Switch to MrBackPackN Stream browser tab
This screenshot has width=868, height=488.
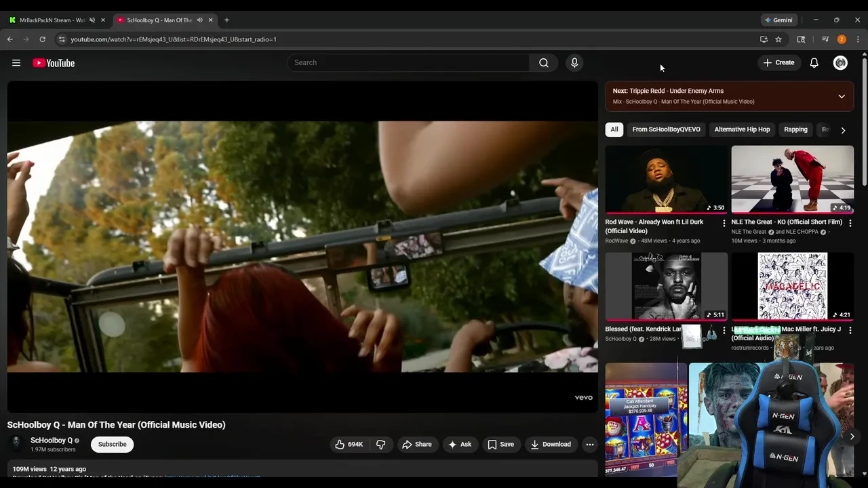pos(56,20)
